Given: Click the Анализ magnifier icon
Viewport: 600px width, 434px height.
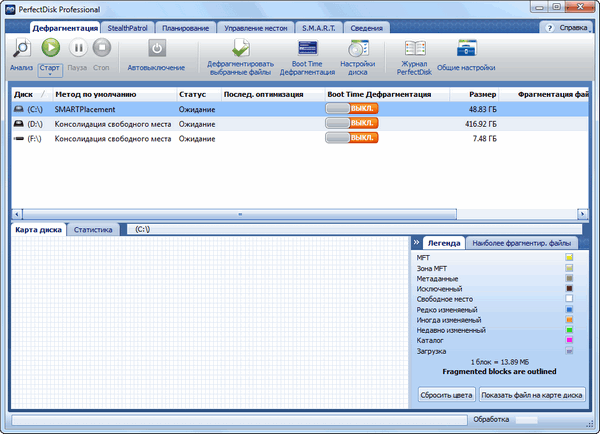Looking at the screenshot, I should point(21,48).
